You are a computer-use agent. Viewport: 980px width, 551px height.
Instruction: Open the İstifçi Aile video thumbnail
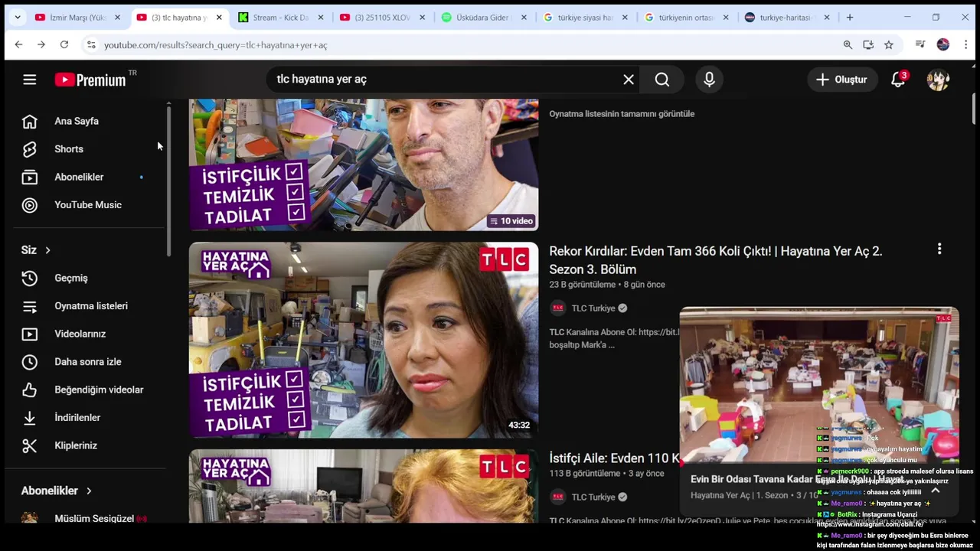364,486
